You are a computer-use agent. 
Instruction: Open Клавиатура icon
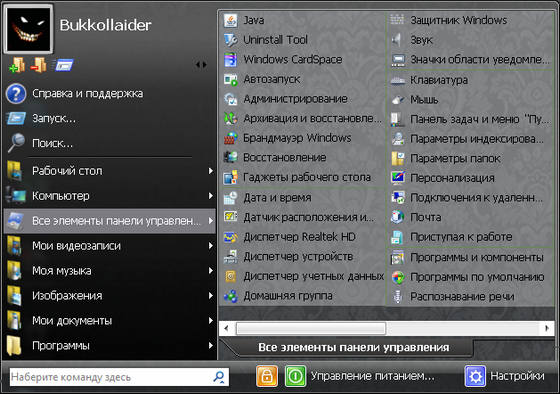pos(398,80)
